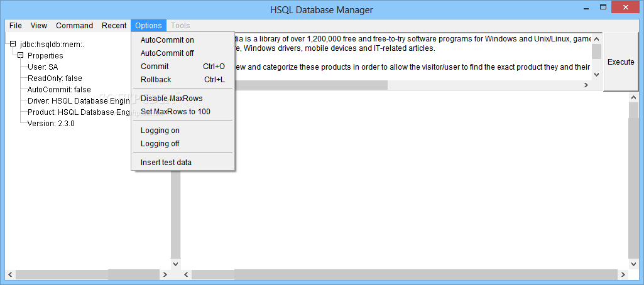Choose Set MaxRows to 100

point(183,112)
